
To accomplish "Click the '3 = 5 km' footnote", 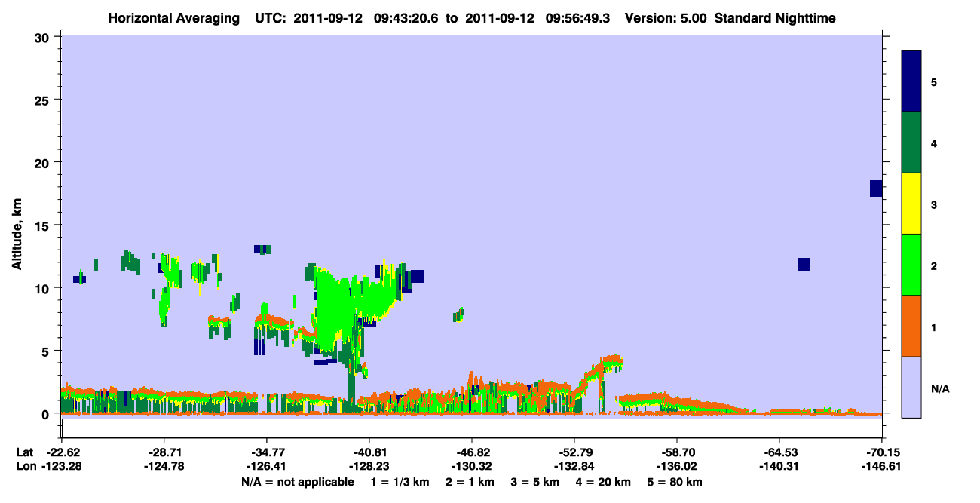I will coord(535,482).
